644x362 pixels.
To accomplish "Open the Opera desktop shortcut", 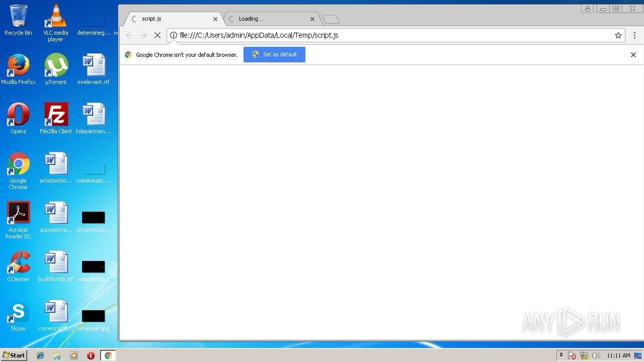I will pyautogui.click(x=18, y=119).
